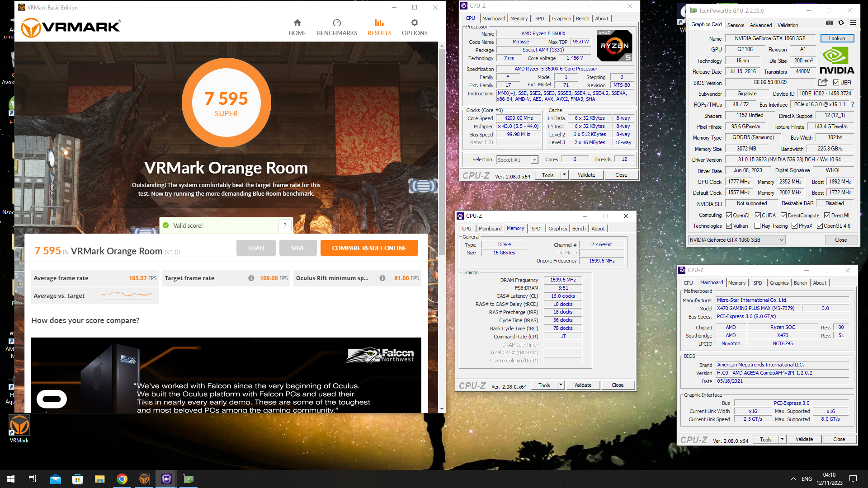Open the Windows notification center
Screen dimensions: 868x488
pyautogui.click(x=853, y=479)
